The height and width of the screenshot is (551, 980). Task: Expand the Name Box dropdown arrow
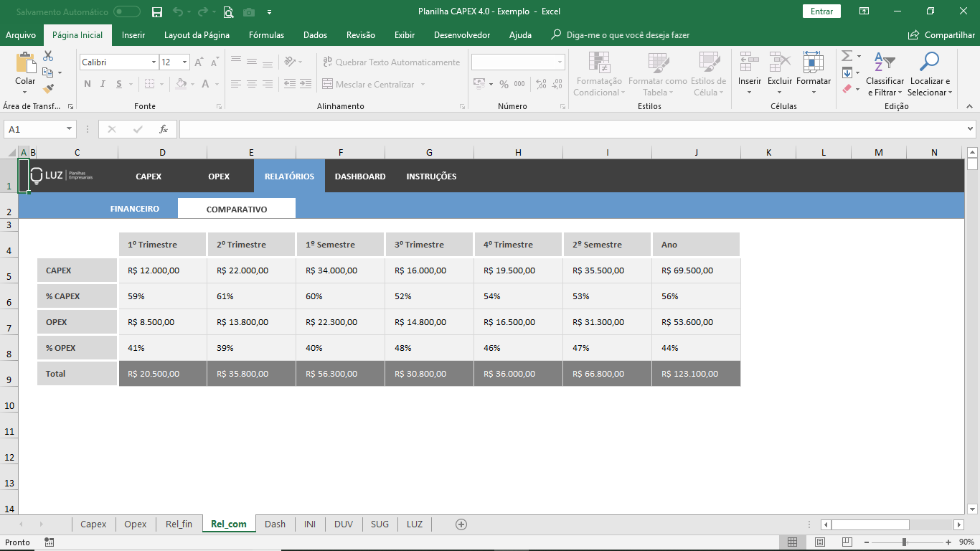click(x=70, y=129)
